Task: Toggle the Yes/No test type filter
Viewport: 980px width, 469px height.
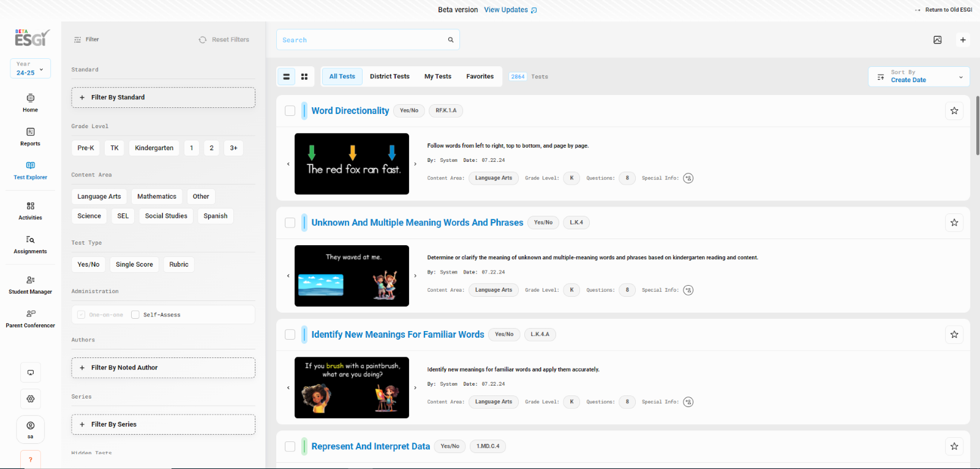Action: coord(88,264)
